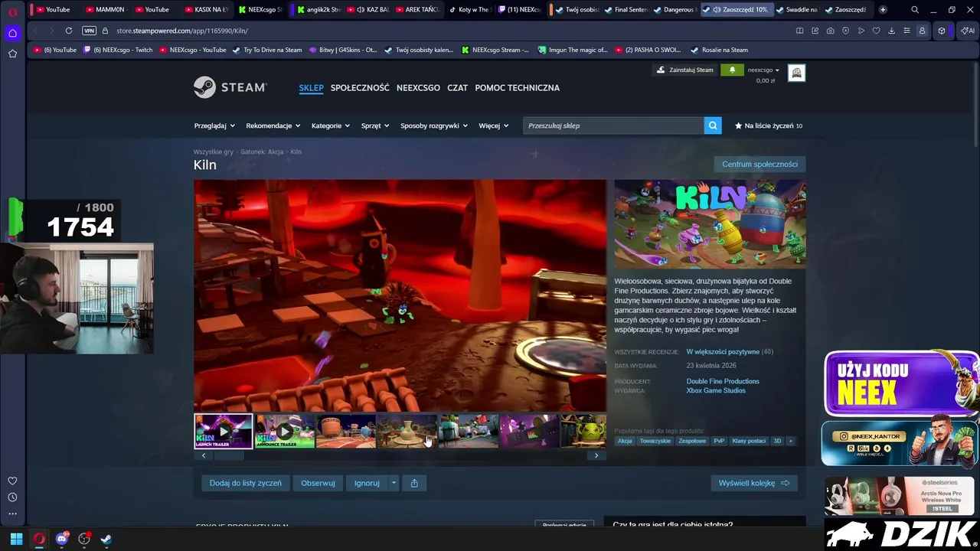Image resolution: width=980 pixels, height=551 pixels.
Task: Click the browser heart bookmark icon in toolbar
Action: (x=876, y=31)
